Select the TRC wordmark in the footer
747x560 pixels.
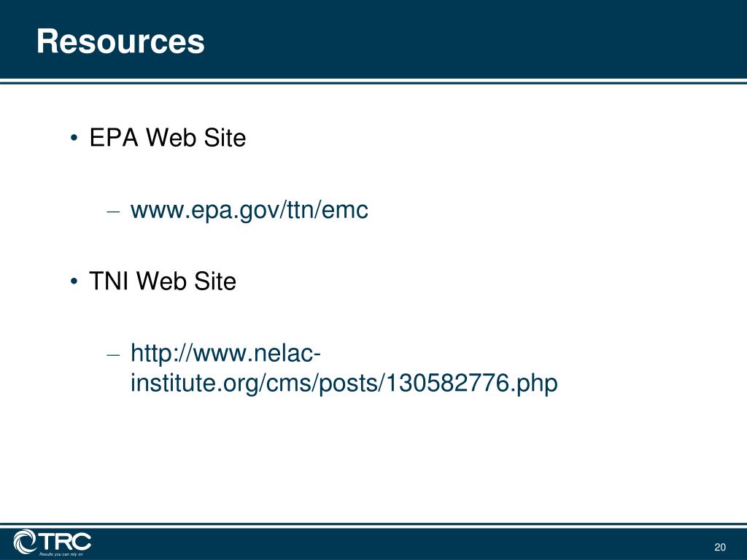64,542
